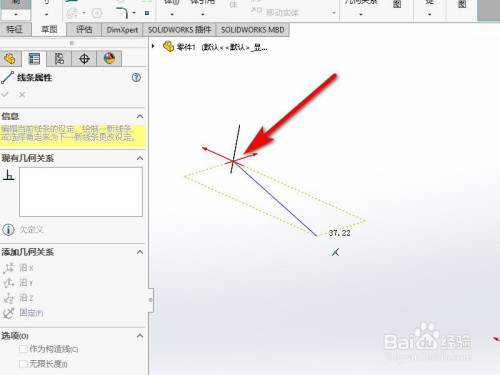Open the DisplayManager color ball tab

coord(109,59)
